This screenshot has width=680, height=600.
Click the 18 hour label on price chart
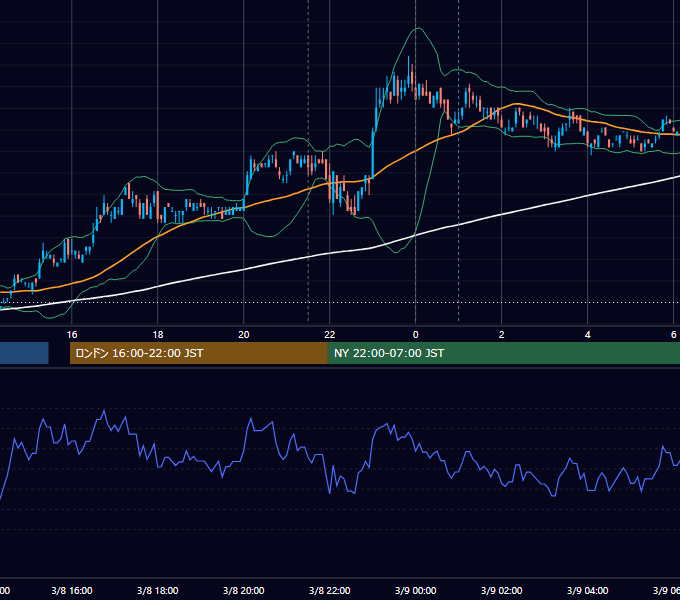tap(158, 334)
